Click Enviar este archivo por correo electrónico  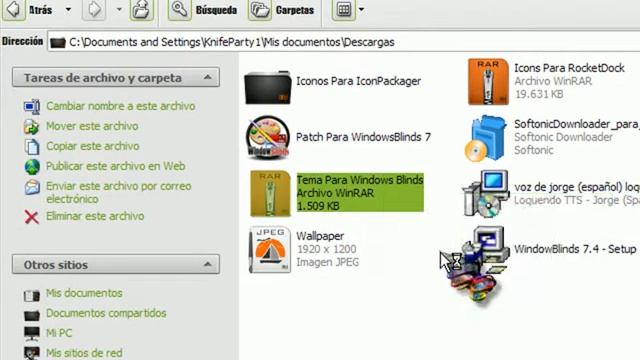coord(118,192)
